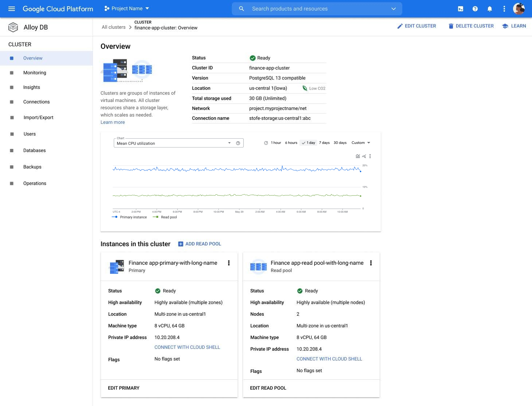This screenshot has height=406, width=532.
Task: Select the 30 days time range
Action: (x=340, y=143)
